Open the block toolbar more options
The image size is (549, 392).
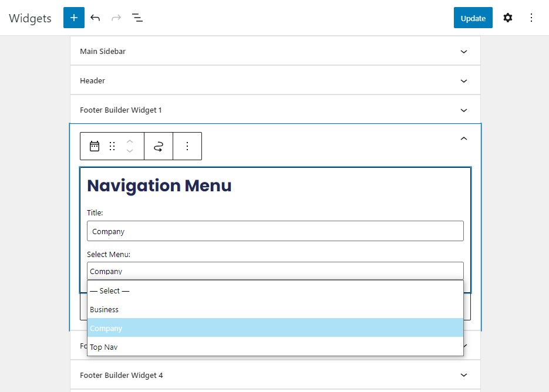187,146
